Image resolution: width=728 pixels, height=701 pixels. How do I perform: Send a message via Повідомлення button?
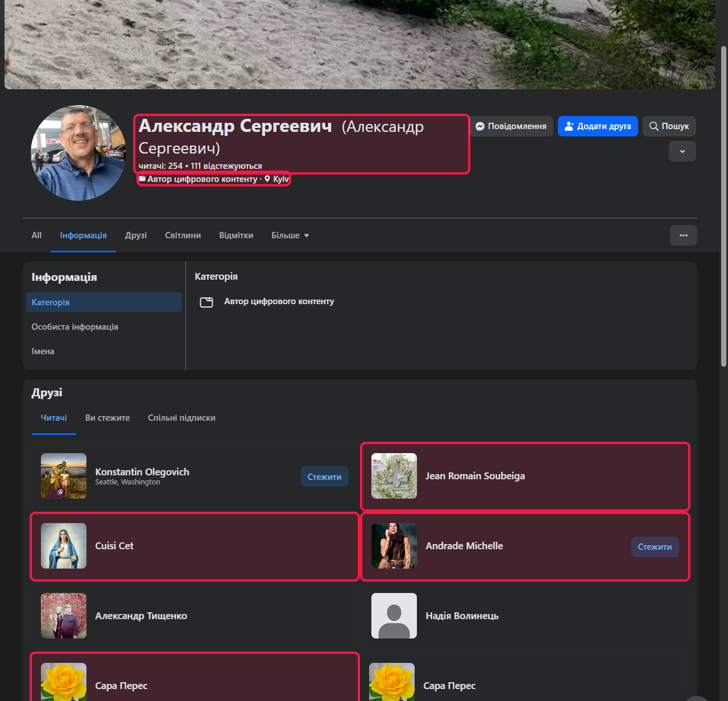[511, 126]
